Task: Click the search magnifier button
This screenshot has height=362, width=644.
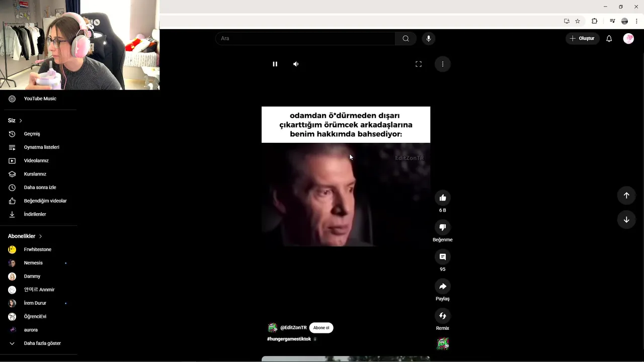Action: [406, 38]
